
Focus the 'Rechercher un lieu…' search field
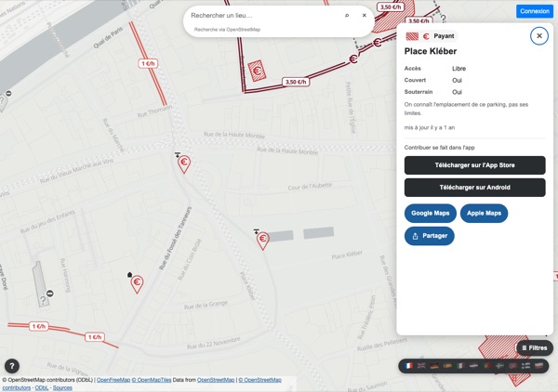pyautogui.click(x=263, y=15)
